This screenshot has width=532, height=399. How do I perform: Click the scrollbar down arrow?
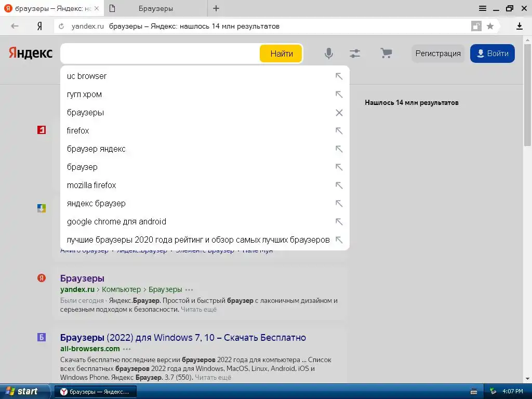pos(527,378)
